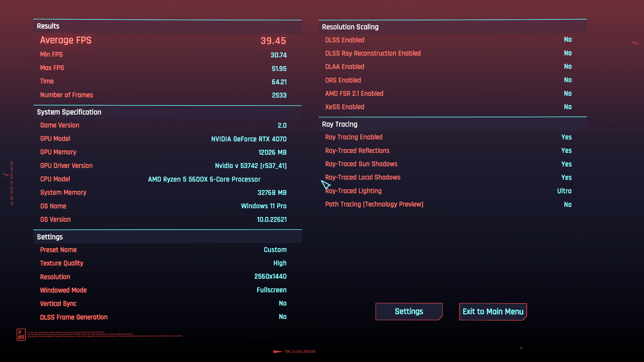
Task: Click the GPU Model label
Action: pyautogui.click(x=55, y=139)
